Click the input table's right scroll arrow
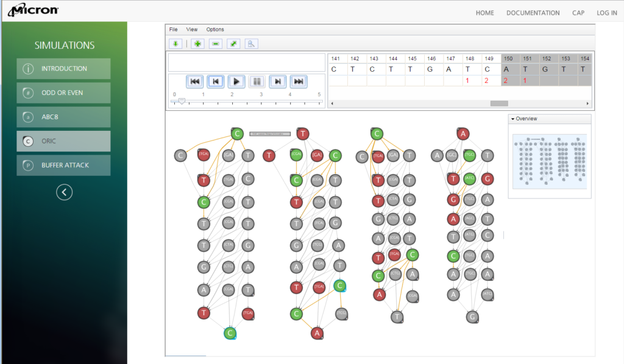624x364 pixels. coord(587,103)
